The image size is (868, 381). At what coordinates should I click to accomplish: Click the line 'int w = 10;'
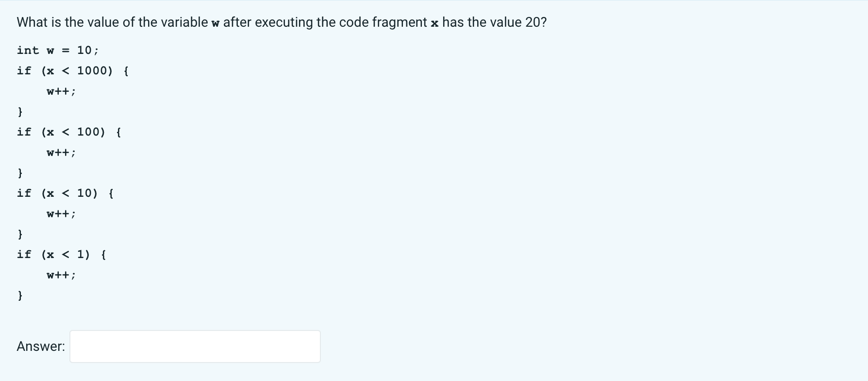(x=57, y=50)
